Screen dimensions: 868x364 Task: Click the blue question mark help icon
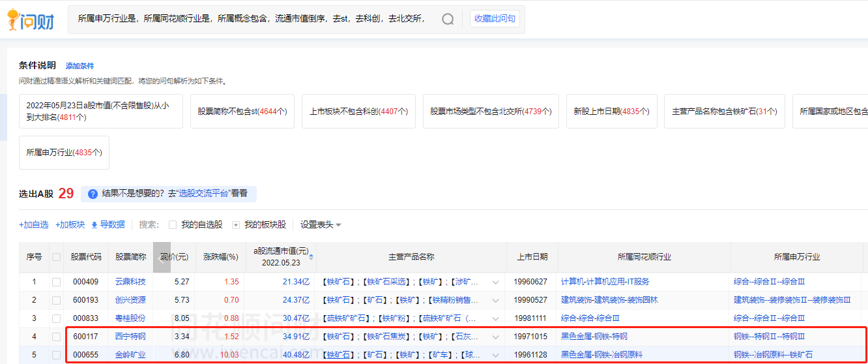[93, 194]
